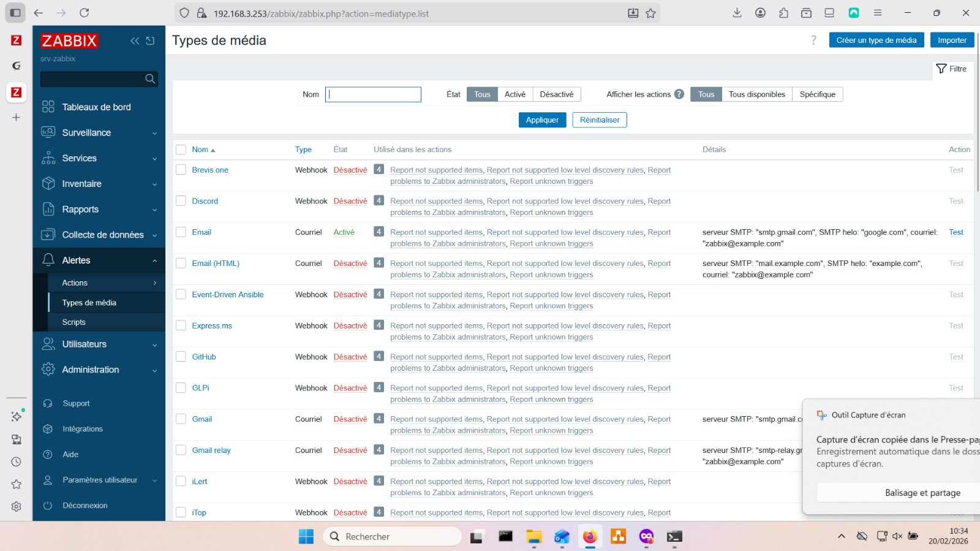This screenshot has height=551, width=980.
Task: Check the Event-Driven Ansible row checkbox
Action: [x=181, y=295]
